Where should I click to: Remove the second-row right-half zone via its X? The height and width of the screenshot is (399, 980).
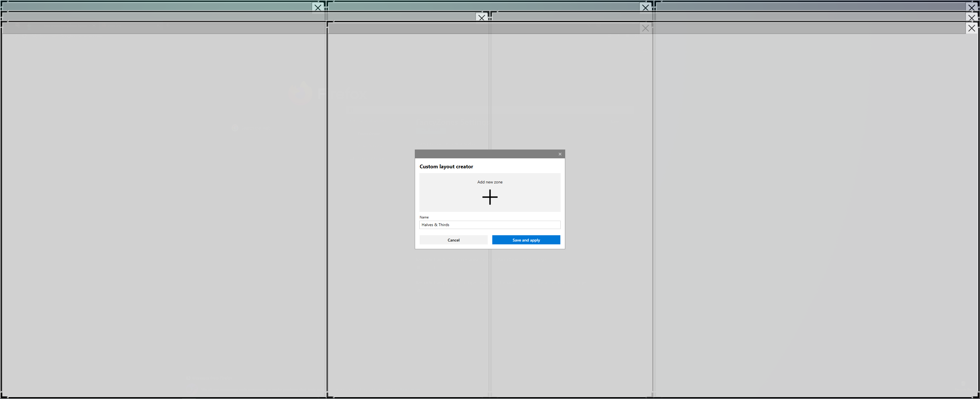point(971,17)
